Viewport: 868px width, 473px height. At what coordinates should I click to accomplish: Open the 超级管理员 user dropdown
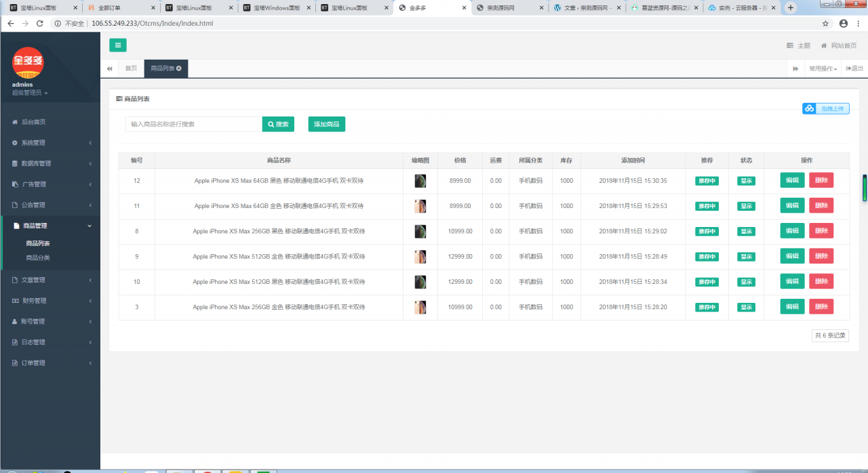(30, 93)
